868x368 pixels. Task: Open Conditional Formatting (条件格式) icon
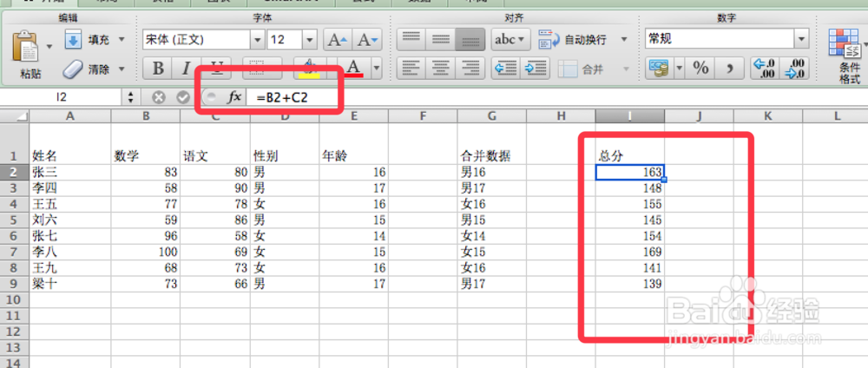(844, 44)
